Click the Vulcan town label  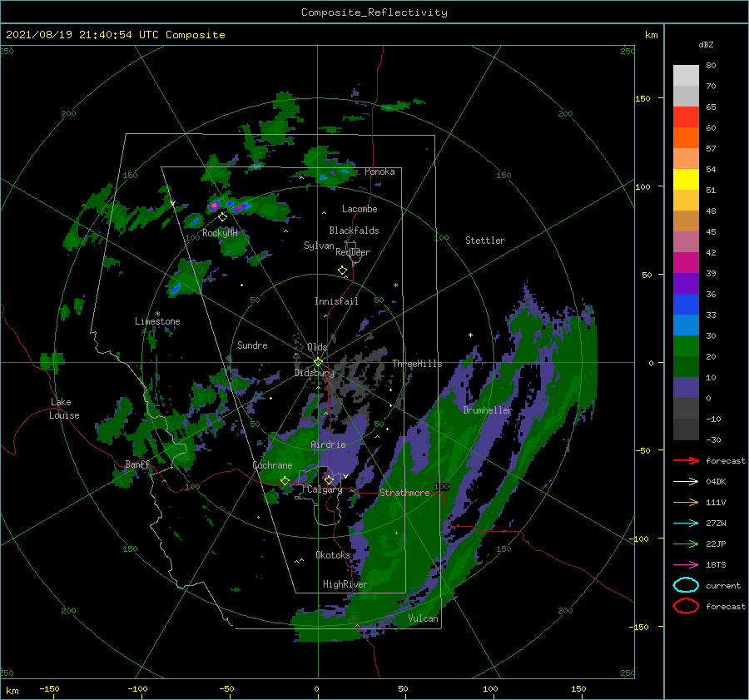423,618
